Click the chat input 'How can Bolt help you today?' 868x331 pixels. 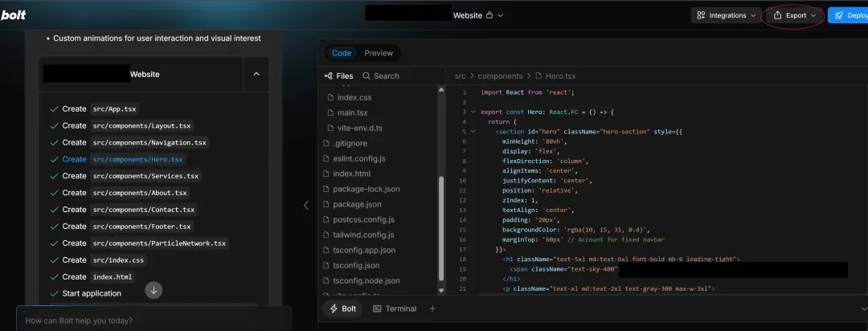pos(154,321)
